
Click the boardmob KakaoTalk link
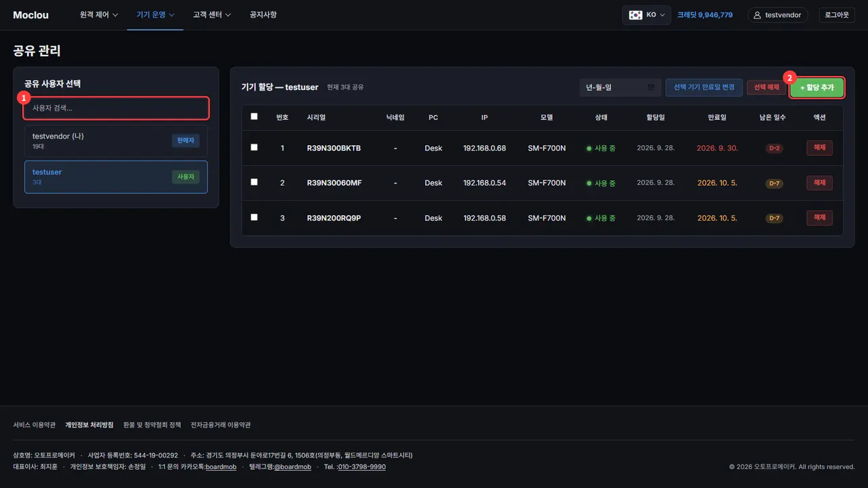[221, 467]
